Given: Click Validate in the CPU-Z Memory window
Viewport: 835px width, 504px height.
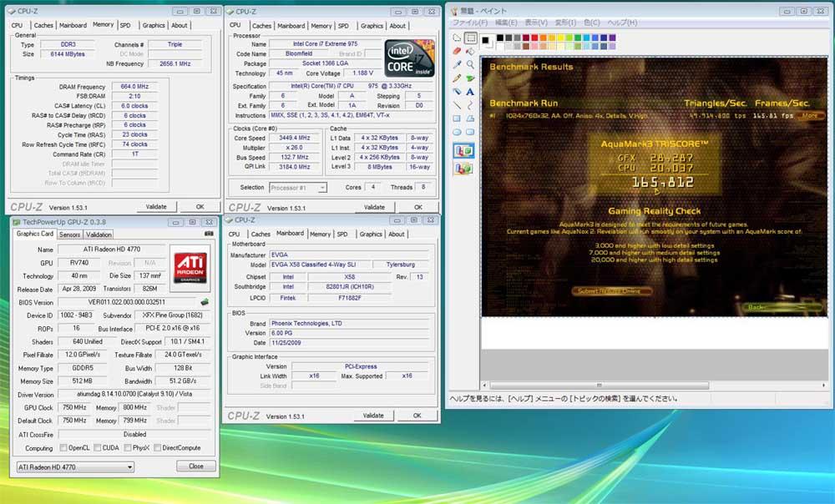Looking at the screenshot, I should tap(156, 207).
